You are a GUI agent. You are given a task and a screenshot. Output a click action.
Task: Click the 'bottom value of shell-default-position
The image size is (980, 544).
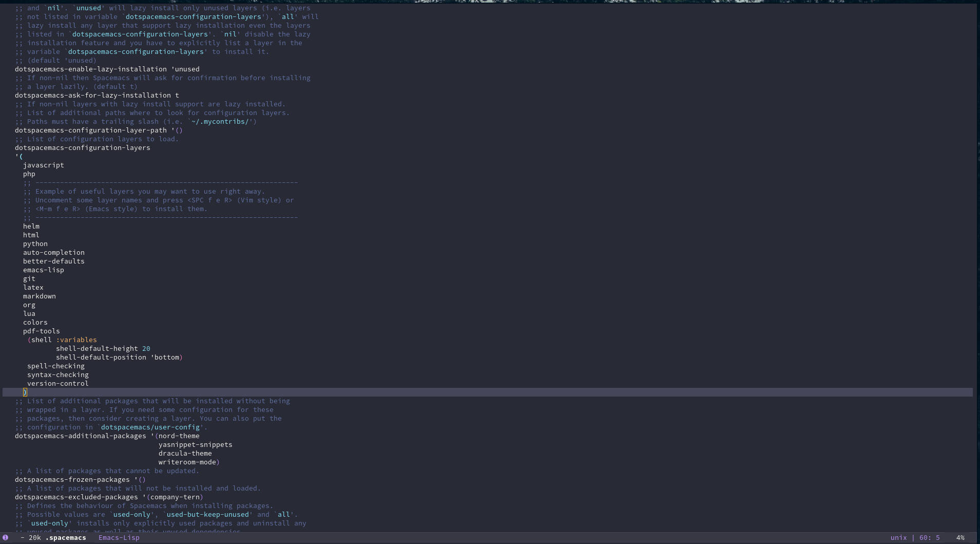[x=165, y=357]
